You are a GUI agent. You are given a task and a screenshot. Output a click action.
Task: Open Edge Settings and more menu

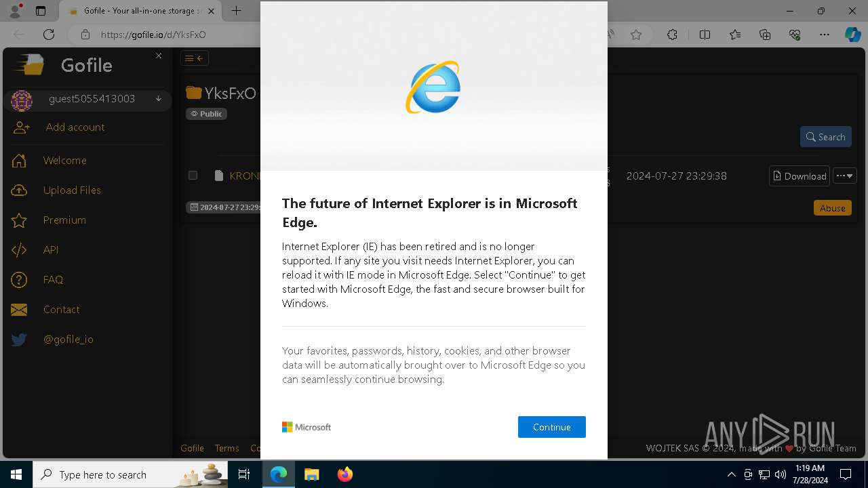(x=825, y=35)
